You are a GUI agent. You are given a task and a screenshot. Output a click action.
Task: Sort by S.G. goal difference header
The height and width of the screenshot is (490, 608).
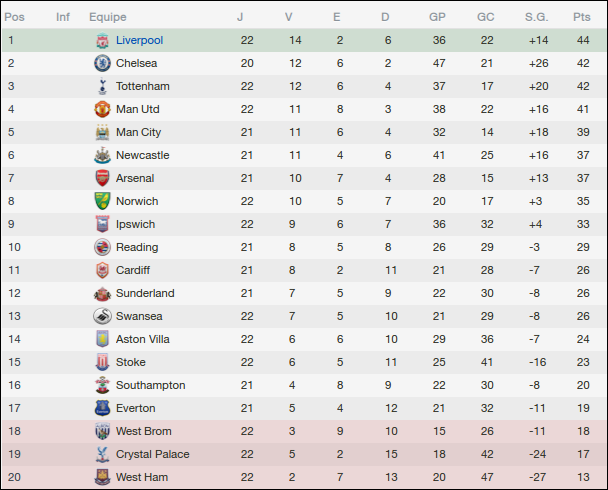pos(536,17)
